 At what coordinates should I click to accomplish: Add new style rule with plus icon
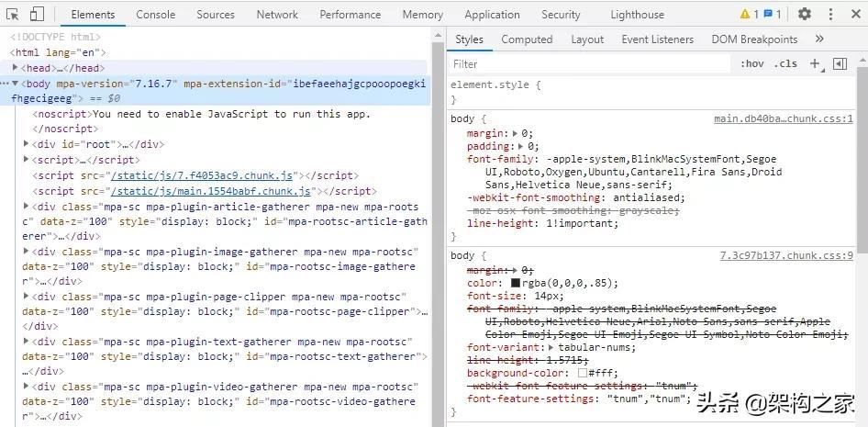815,63
